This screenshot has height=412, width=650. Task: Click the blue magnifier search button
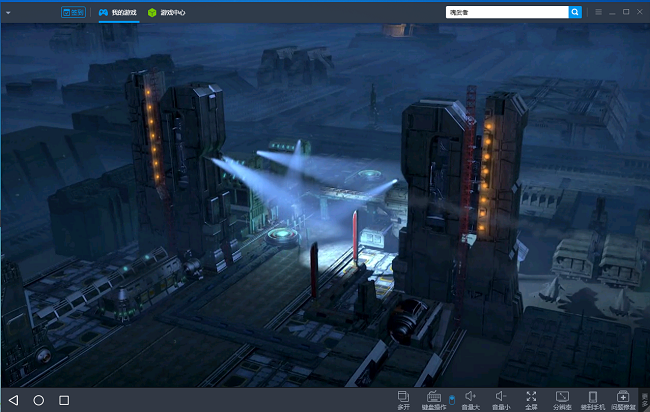coord(575,12)
